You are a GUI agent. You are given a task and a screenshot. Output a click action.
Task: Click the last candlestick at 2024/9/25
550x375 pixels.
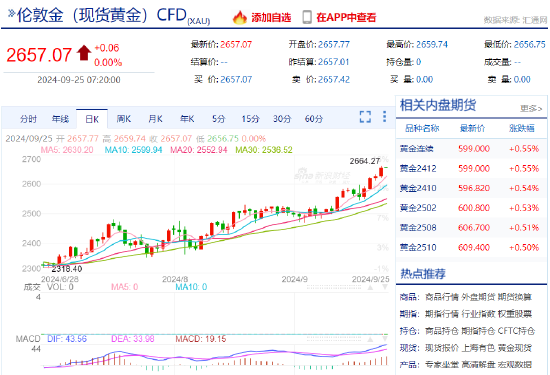pos(386,167)
